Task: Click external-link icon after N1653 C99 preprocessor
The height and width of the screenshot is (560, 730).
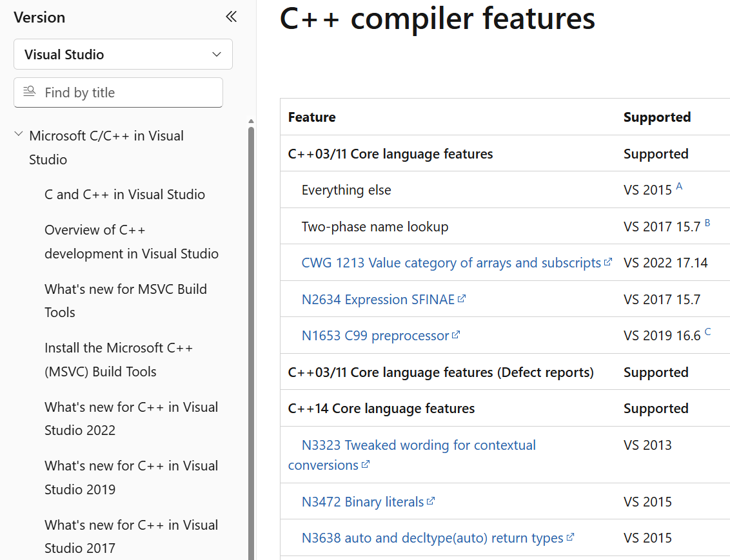Action: point(457,335)
